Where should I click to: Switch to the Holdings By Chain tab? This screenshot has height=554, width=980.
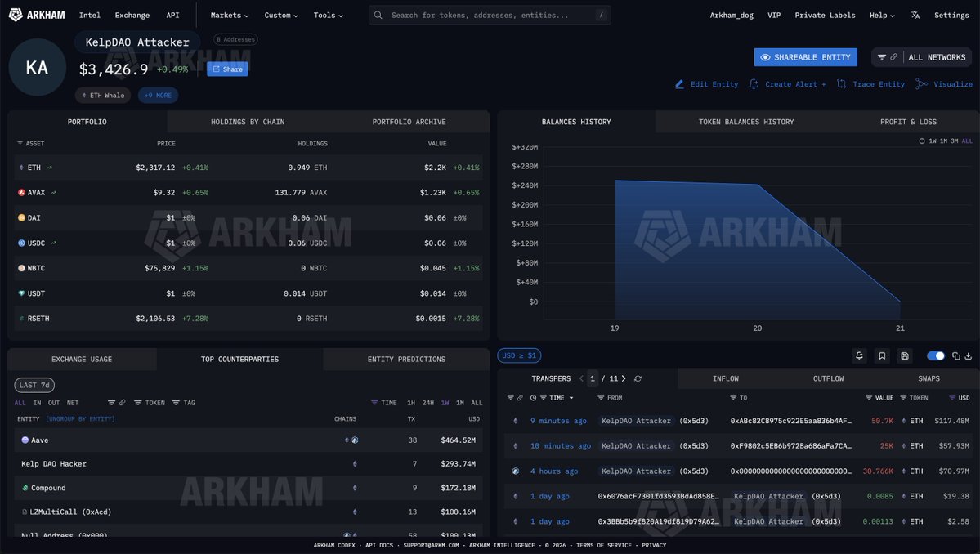(248, 122)
